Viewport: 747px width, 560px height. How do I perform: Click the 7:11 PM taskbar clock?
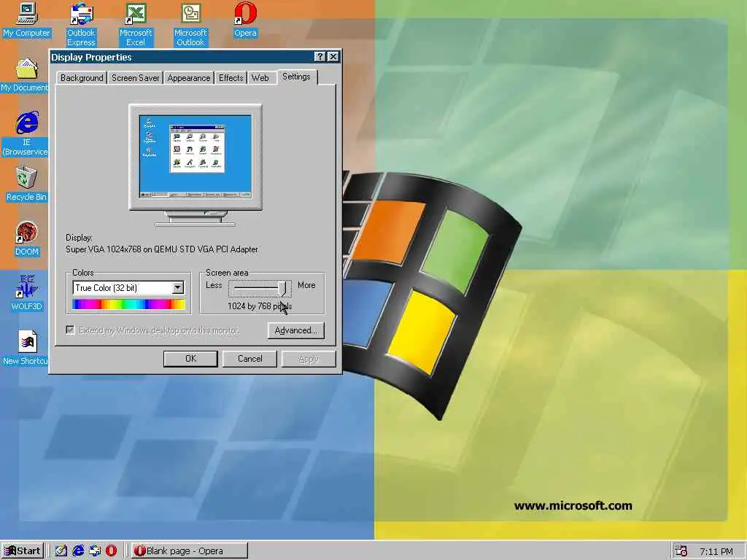click(x=716, y=551)
